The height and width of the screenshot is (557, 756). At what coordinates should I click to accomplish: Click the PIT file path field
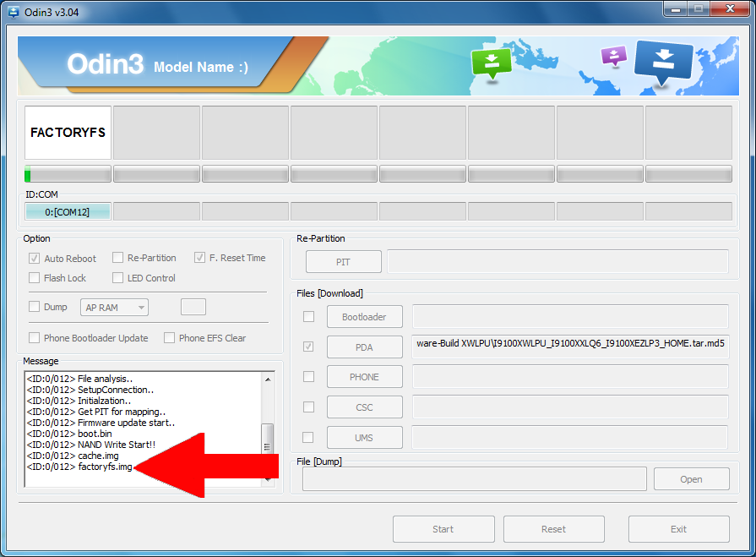(557, 261)
